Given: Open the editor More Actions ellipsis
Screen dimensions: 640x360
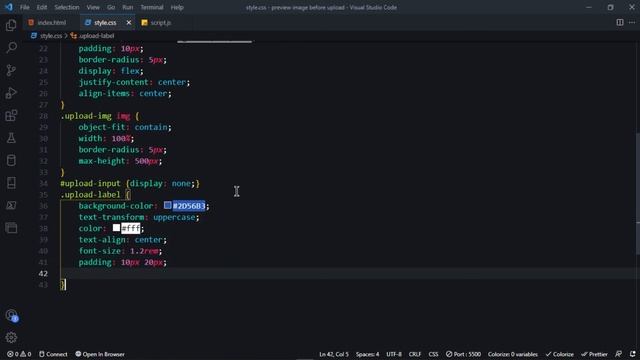Looking at the screenshot, I should pyautogui.click(x=632, y=22).
